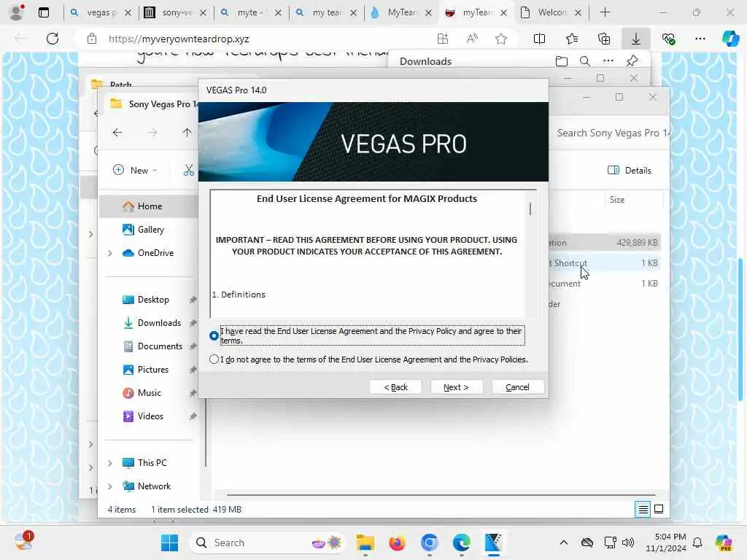Open Downloads quick access folder

(159, 323)
